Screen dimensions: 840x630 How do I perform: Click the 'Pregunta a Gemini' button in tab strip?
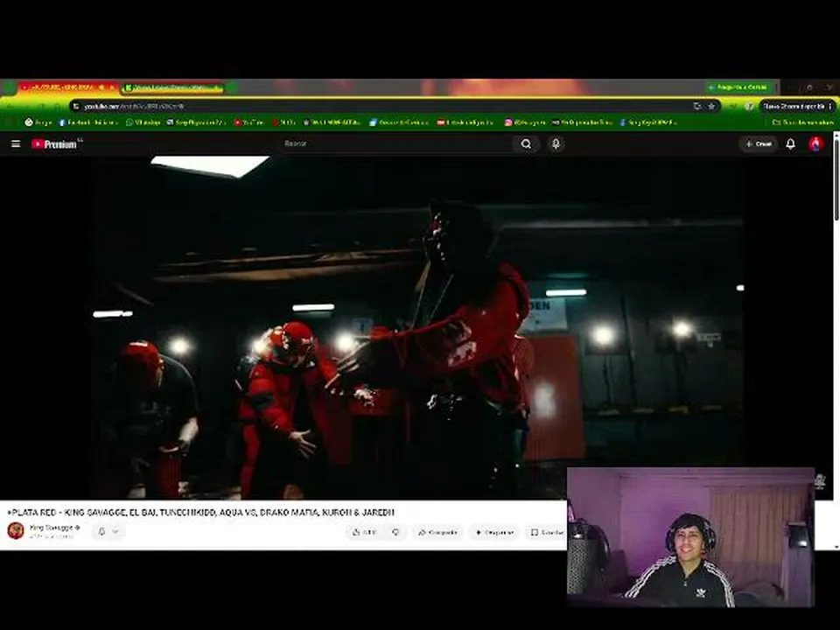point(738,87)
